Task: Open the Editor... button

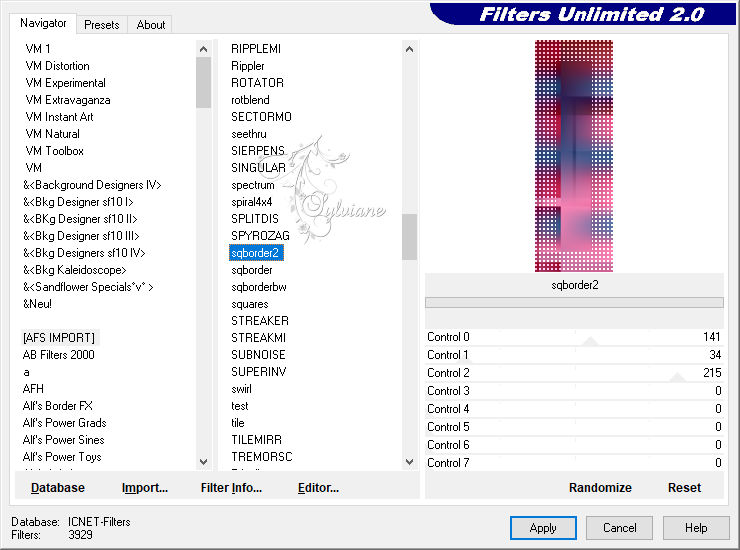Action: coord(318,488)
